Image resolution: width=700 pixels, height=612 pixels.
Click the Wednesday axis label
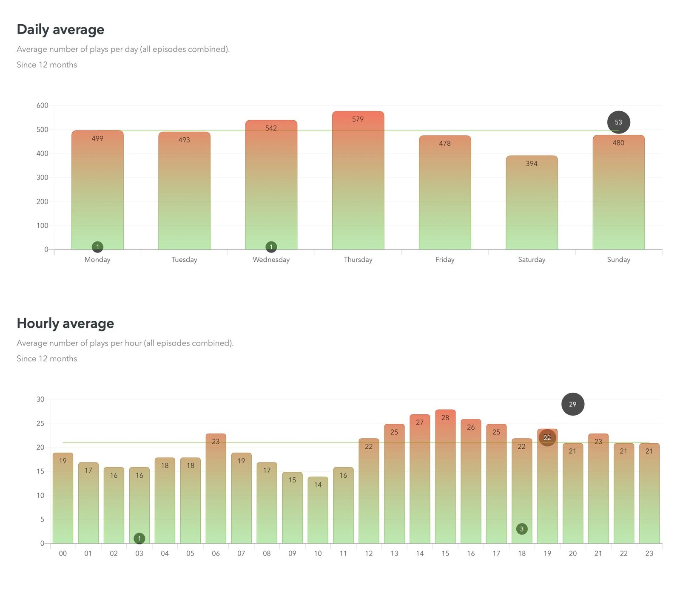click(271, 260)
